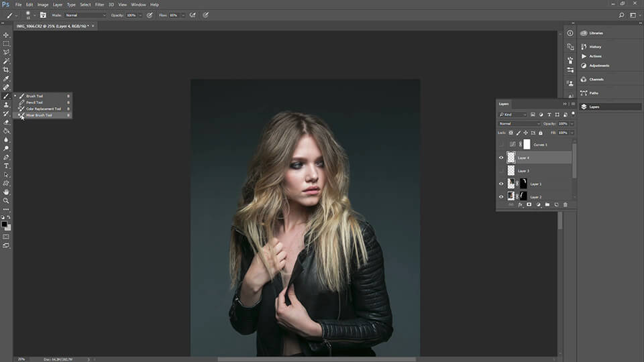644x362 pixels.
Task: Select the Zoom tool
Action: click(6, 200)
